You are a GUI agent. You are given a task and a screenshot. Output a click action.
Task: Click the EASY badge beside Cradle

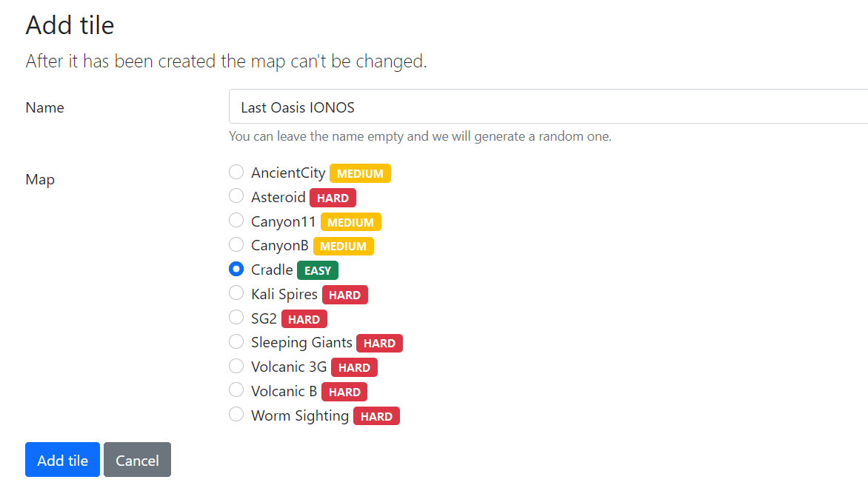pos(318,271)
